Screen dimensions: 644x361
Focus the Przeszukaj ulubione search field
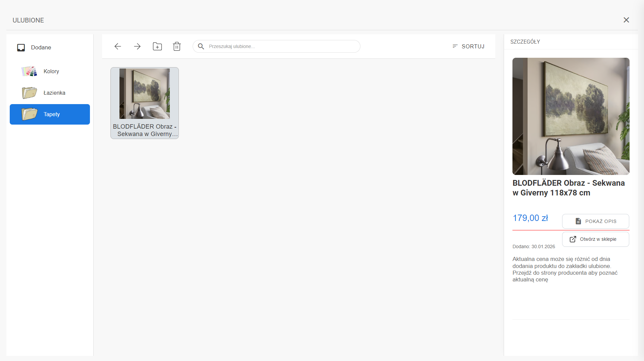click(x=282, y=46)
